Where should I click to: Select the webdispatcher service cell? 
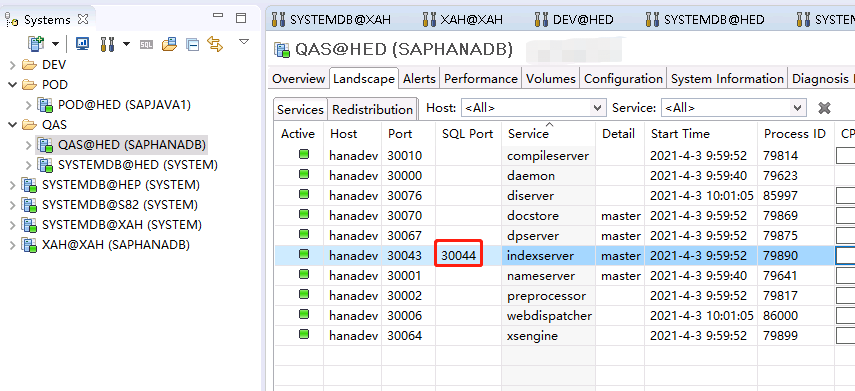click(549, 316)
